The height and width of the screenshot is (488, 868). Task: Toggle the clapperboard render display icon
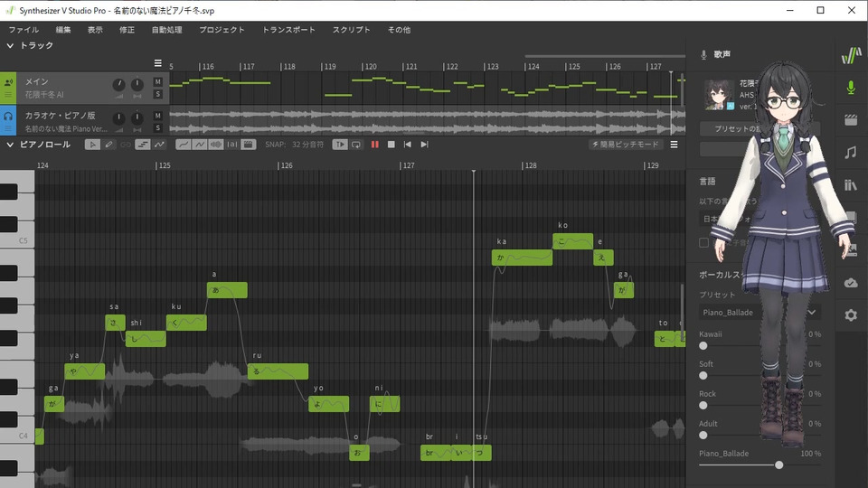249,145
